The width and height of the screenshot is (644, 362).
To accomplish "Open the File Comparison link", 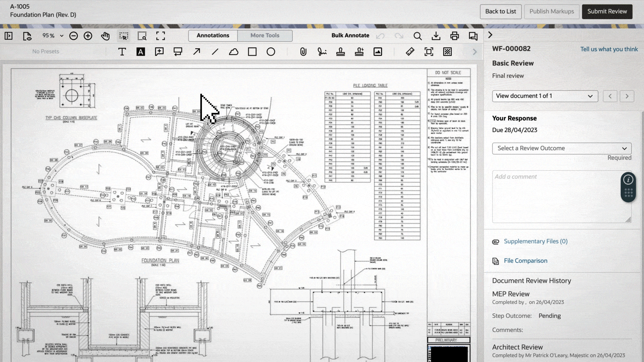I will pos(525,261).
